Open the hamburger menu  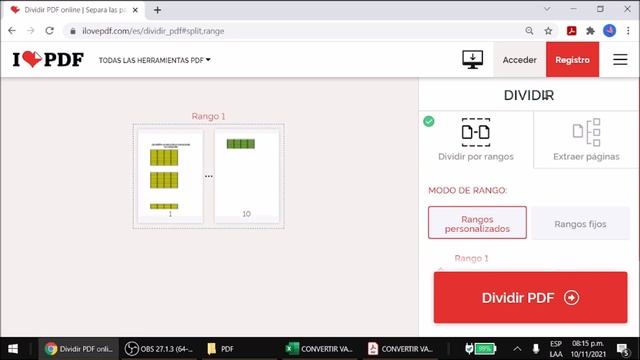620,60
